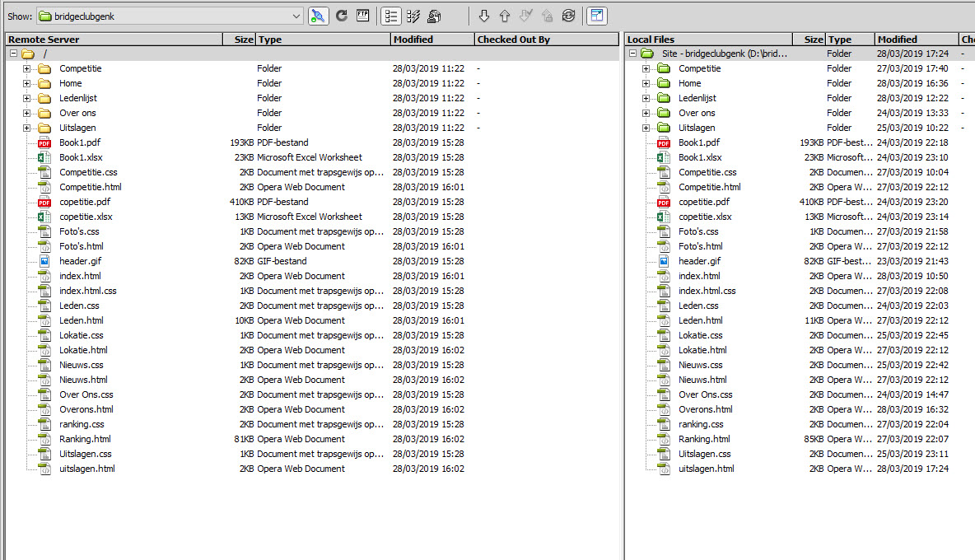The width and height of the screenshot is (975, 560).
Task: Click the Put files up-arrow icon
Action: click(505, 16)
